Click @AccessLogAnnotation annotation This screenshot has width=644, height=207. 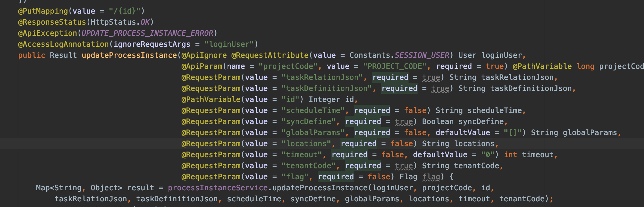[x=64, y=44]
